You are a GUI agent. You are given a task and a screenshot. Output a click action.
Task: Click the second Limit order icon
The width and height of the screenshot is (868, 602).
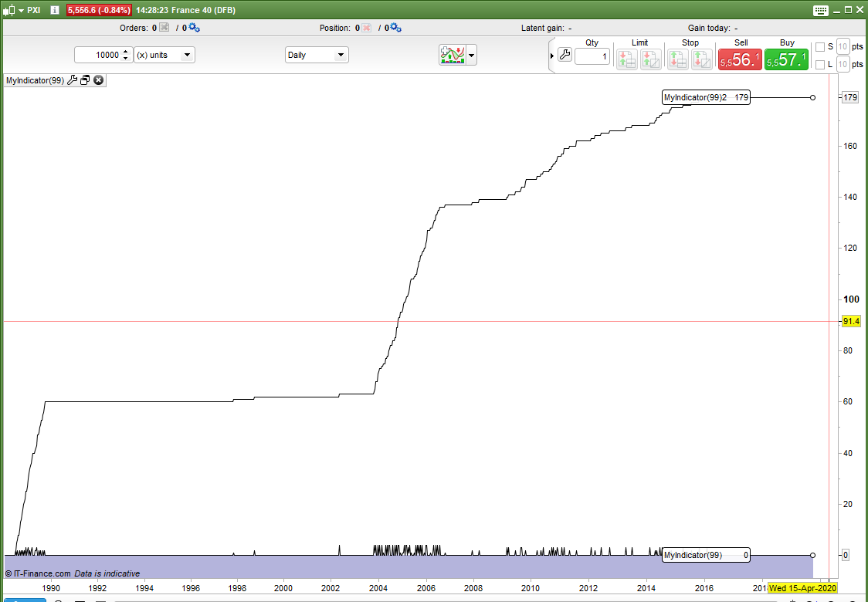(651, 59)
